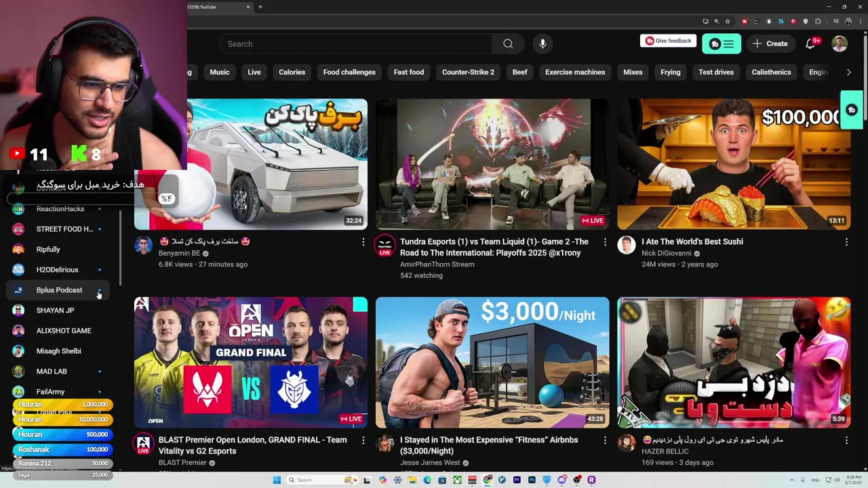
Task: Open the Chrome profile avatar
Action: point(848,21)
